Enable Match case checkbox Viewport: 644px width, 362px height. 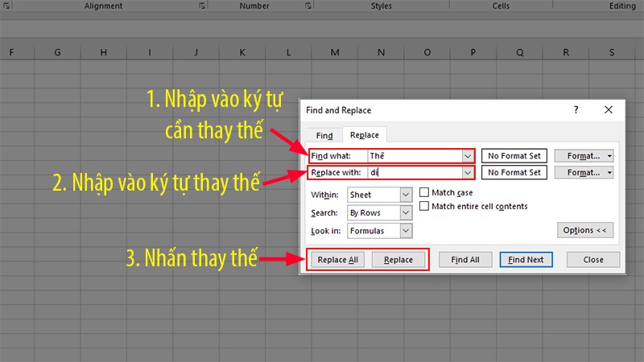[x=424, y=192]
